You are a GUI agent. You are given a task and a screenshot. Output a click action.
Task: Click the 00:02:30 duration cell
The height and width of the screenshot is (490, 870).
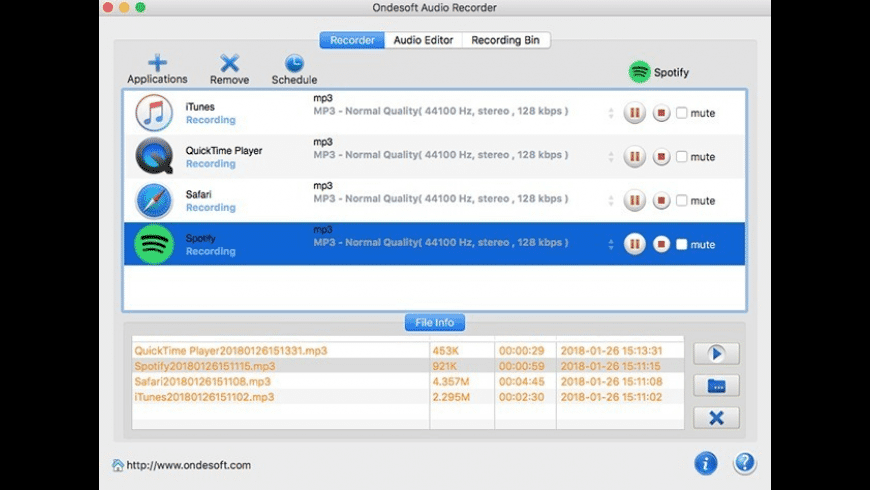tap(522, 397)
